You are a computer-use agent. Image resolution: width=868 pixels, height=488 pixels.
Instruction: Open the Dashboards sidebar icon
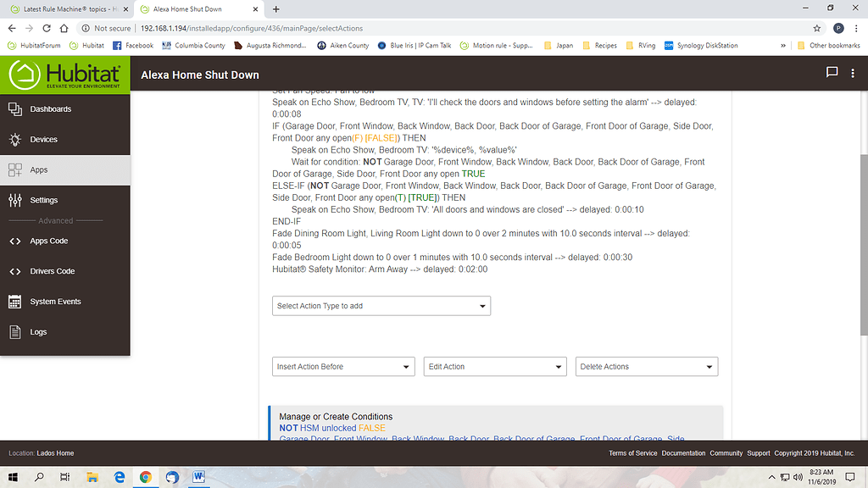pos(14,109)
